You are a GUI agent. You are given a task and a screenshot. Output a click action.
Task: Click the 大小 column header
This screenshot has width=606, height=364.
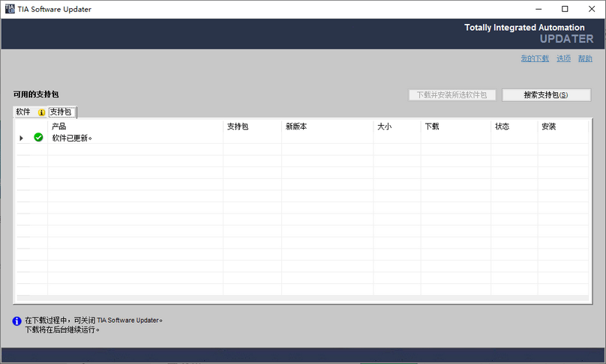pos(385,127)
